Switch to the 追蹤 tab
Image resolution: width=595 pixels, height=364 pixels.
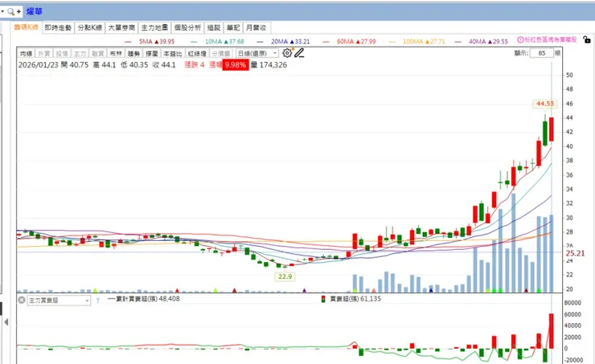coord(214,27)
